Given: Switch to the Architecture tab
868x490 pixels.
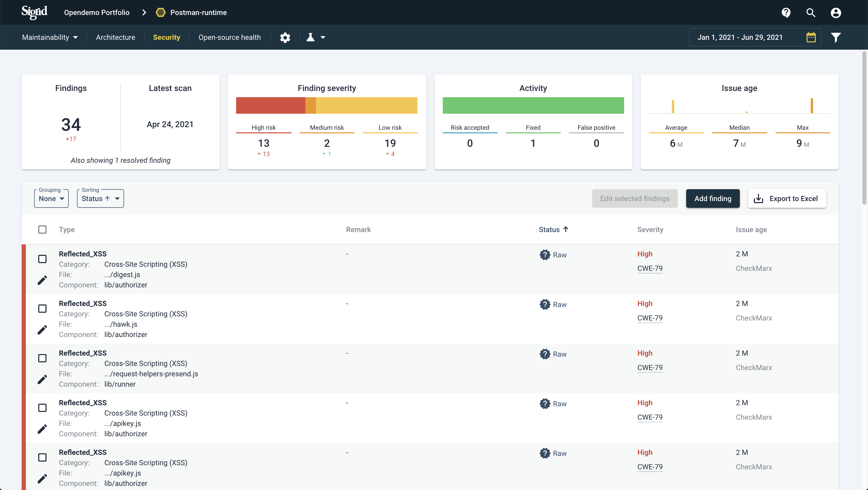Looking at the screenshot, I should coord(115,37).
